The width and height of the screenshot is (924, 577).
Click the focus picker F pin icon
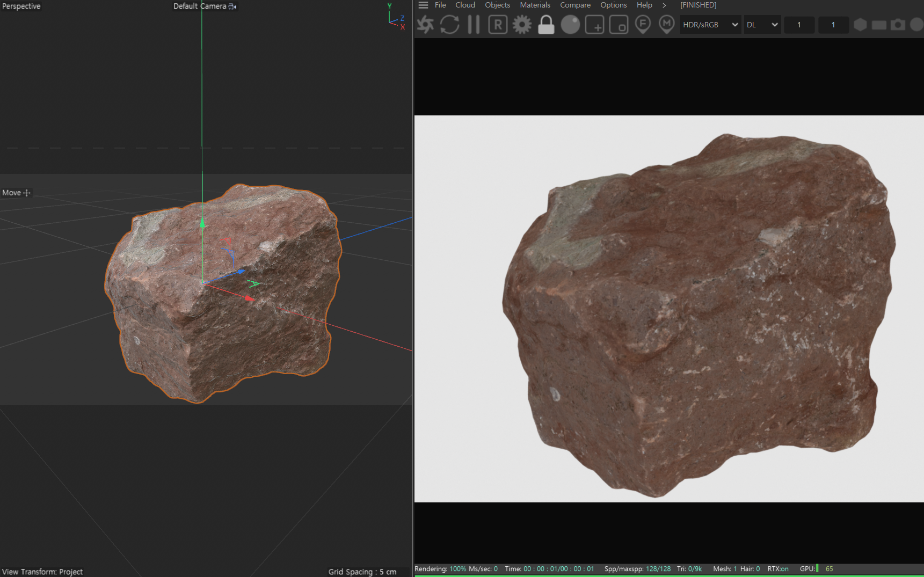pyautogui.click(x=643, y=25)
